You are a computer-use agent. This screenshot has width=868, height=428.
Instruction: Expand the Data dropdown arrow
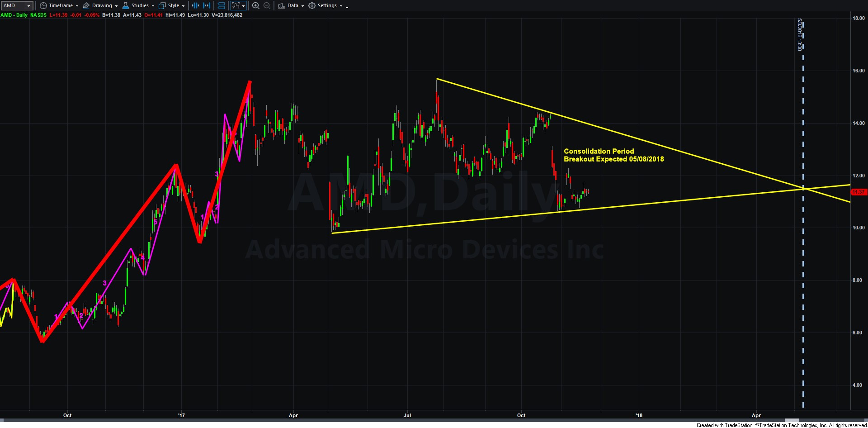pos(302,6)
